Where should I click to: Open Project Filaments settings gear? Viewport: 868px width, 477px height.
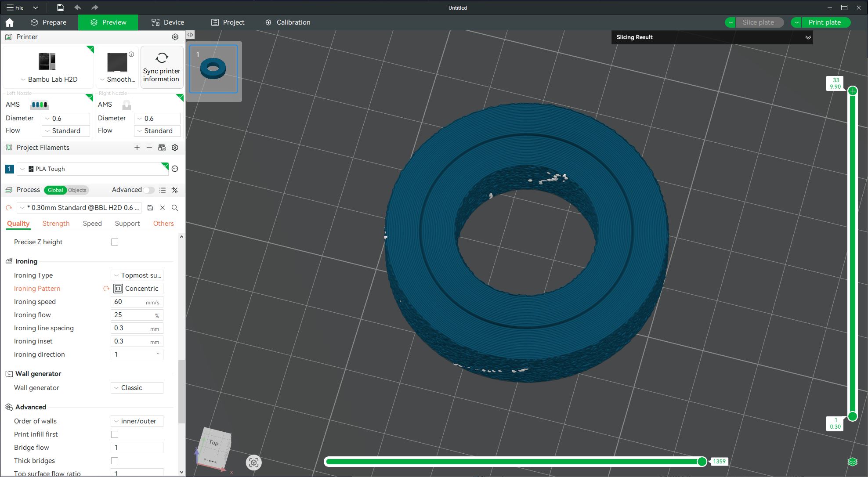(175, 148)
